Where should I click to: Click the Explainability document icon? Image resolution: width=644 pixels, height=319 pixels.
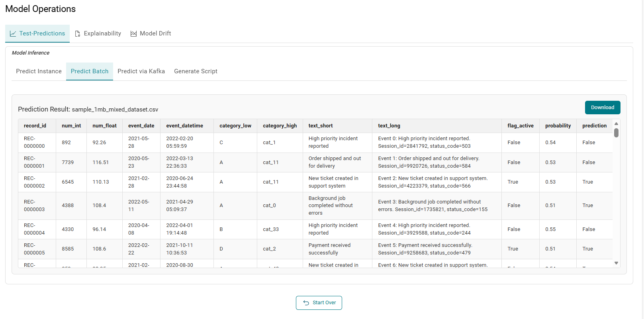pos(78,34)
